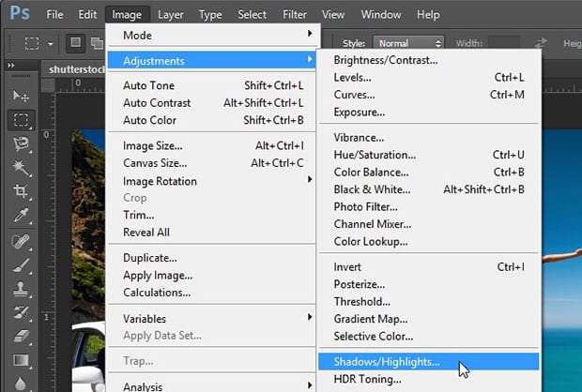Select the History Brush tool
Screen dimensions: 582x392
point(21,313)
